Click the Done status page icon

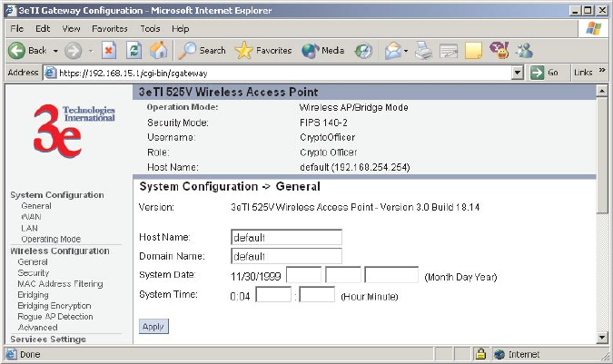coord(11,354)
